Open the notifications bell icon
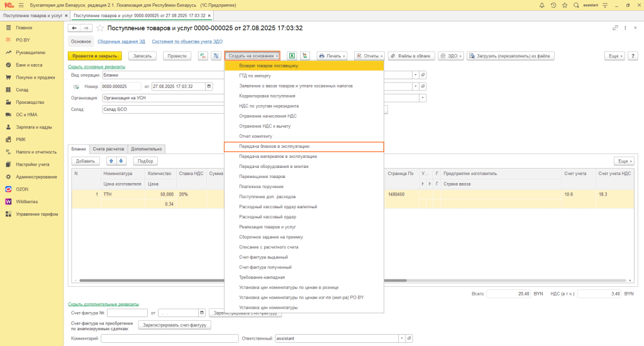 point(541,5)
